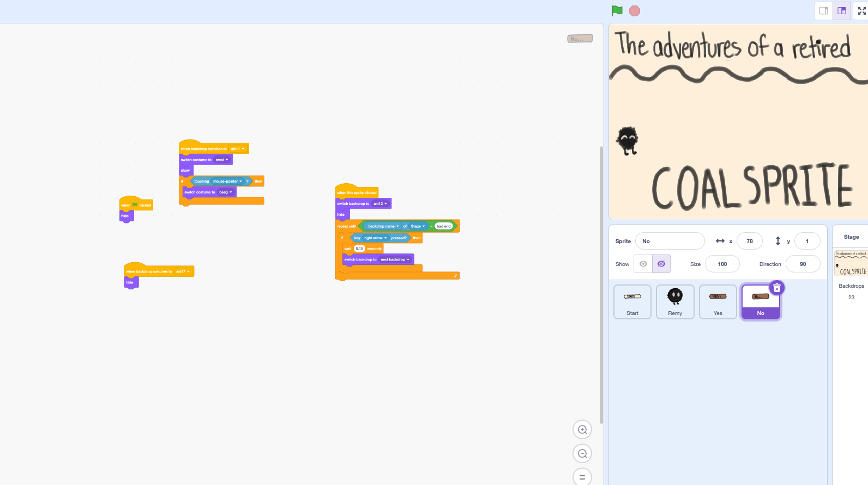868x485 pixels.
Task: Show the sprite using the eye icon
Action: coord(643,264)
